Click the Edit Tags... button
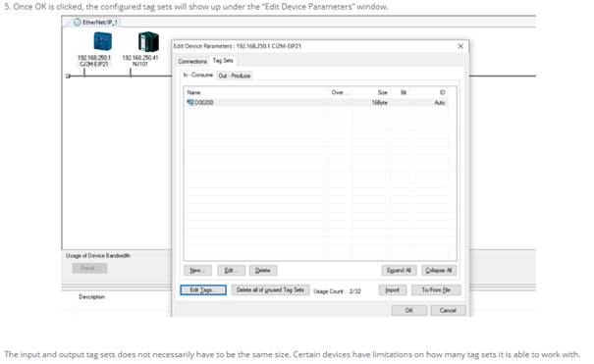 click(203, 289)
